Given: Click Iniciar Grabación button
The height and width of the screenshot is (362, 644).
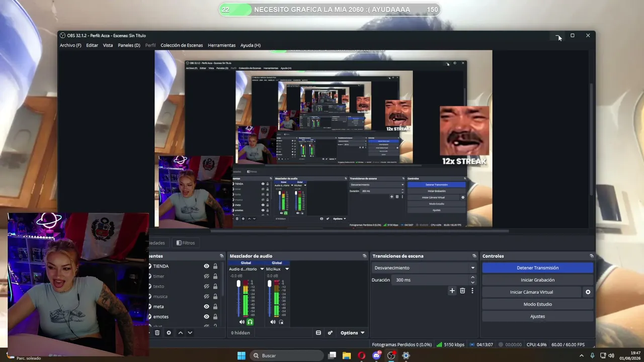Looking at the screenshot, I should [537, 280].
